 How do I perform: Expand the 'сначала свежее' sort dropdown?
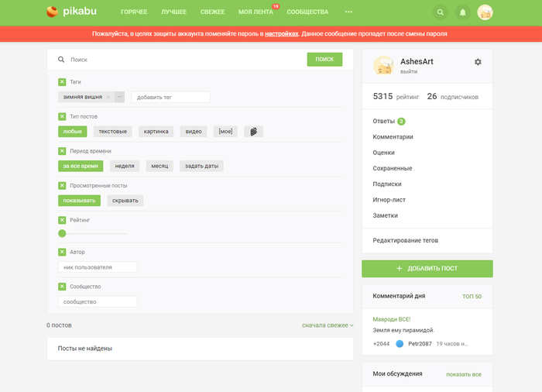(328, 325)
